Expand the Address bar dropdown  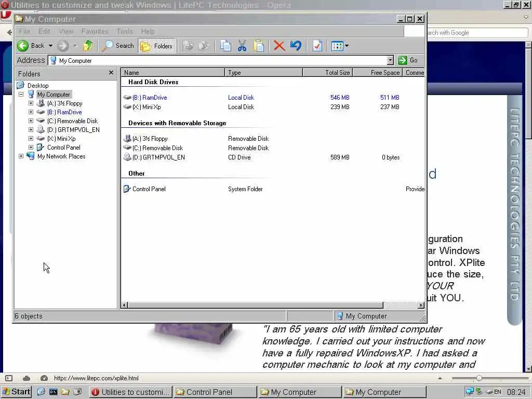(390, 60)
